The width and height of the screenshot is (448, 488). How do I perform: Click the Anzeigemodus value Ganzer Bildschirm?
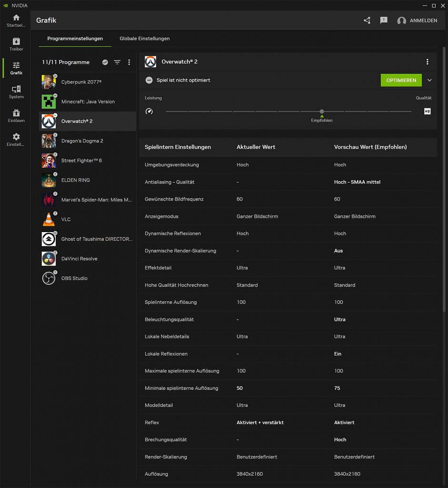257,216
